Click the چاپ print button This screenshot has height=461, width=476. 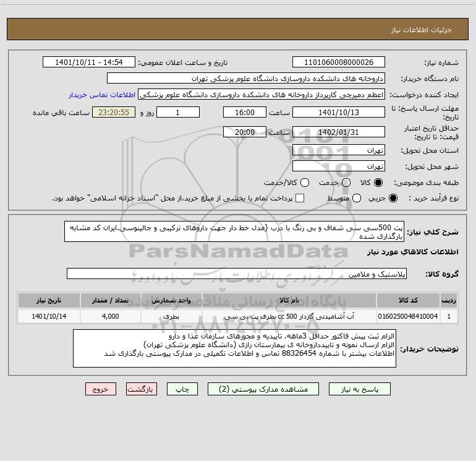pyautogui.click(x=182, y=389)
